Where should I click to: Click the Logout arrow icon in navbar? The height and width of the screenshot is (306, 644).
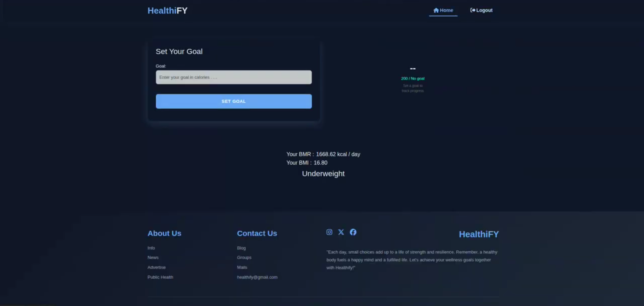473,10
